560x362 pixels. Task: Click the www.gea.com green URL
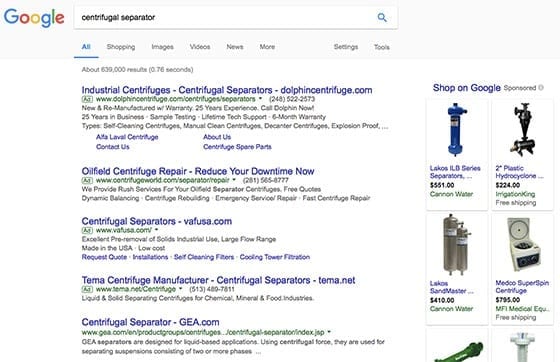coord(203,333)
